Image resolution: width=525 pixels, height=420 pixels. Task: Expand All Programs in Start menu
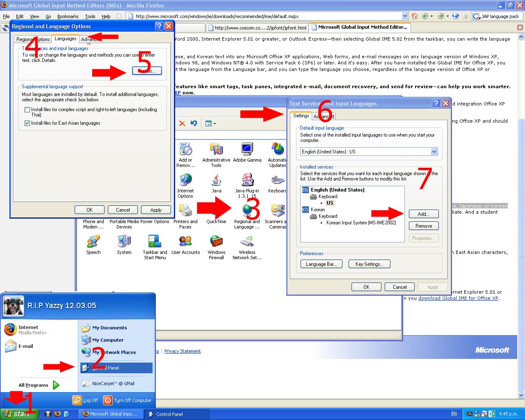(39, 385)
